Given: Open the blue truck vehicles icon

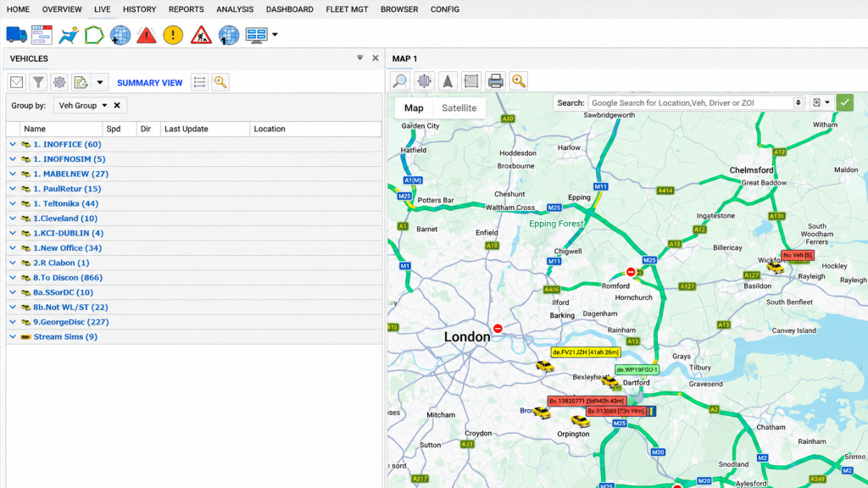Looking at the screenshot, I should click(x=17, y=35).
